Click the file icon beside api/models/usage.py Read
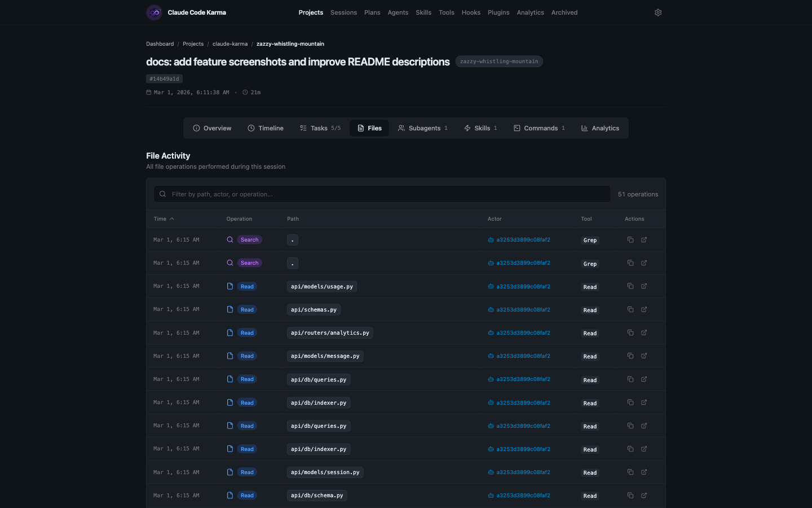Screen dimensions: 812x508 coord(230,286)
